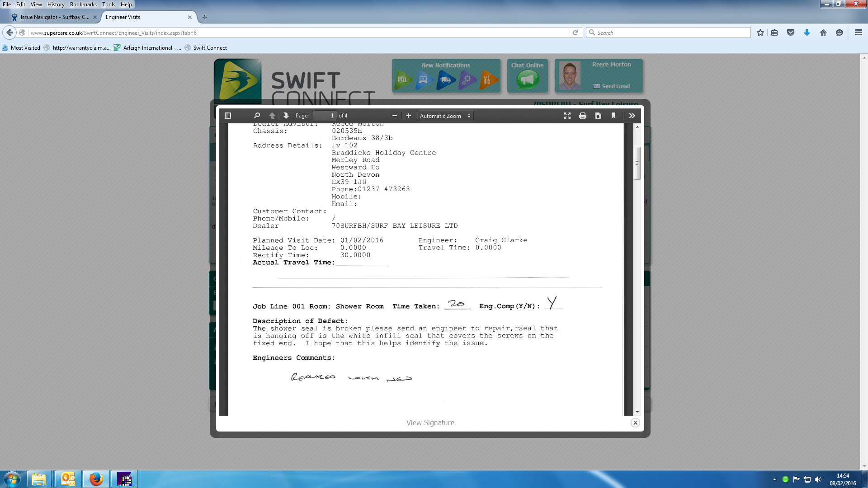Switch PDF to presentation mode
The height and width of the screenshot is (488, 868).
tap(567, 116)
